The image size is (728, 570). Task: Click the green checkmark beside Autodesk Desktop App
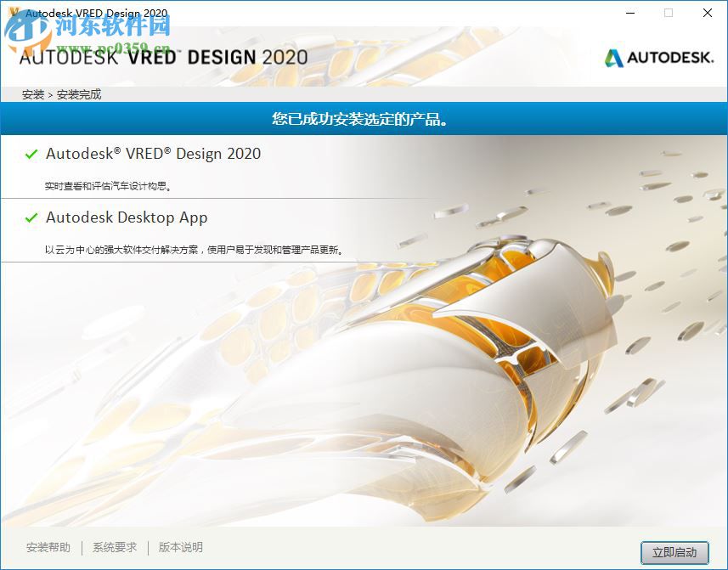[x=32, y=218]
